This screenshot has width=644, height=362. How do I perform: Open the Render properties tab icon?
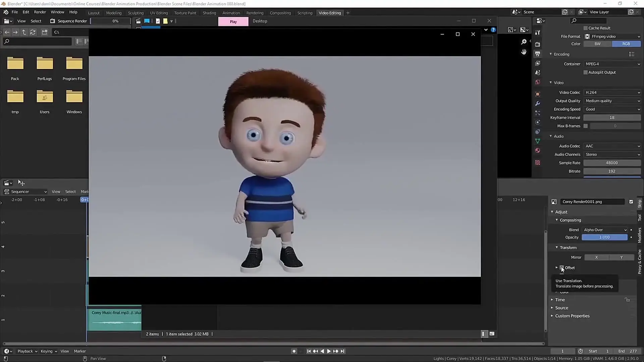538,44
